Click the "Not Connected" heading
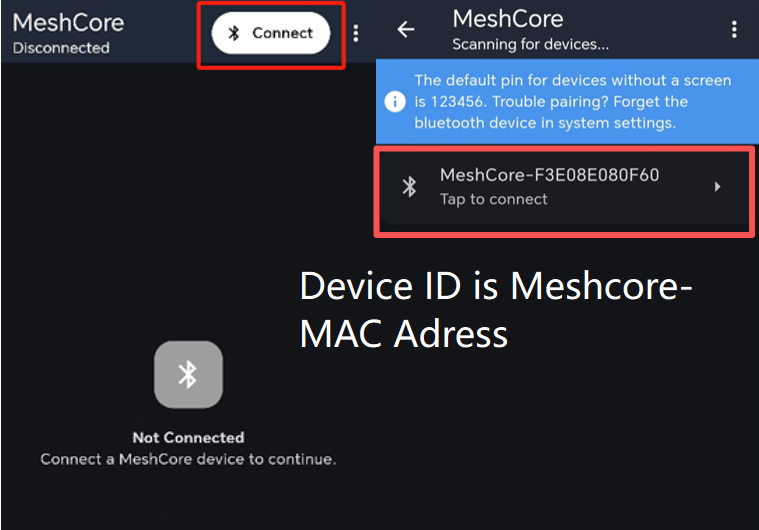This screenshot has width=759, height=530. click(188, 437)
